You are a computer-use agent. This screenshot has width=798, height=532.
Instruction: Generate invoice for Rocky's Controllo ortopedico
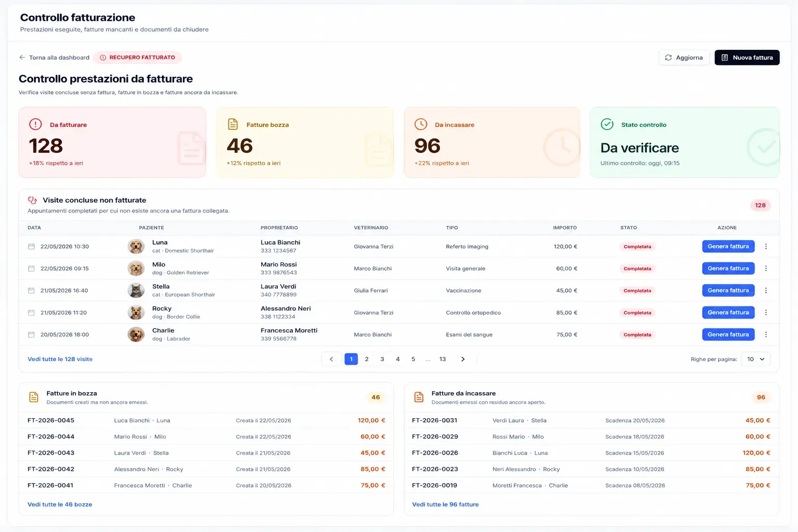[728, 312]
